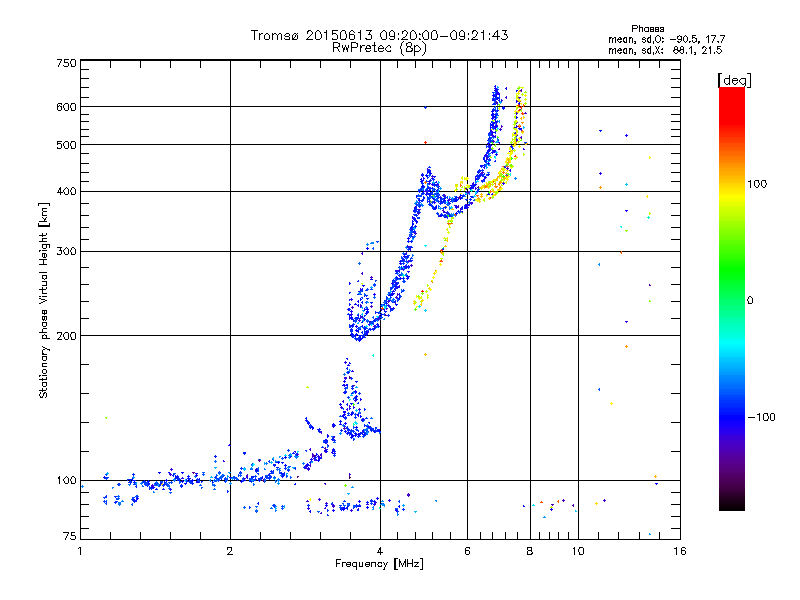Click the '[deg]' colorbar unit label
Image resolution: width=800 pixels, height=600 pixels.
point(734,80)
